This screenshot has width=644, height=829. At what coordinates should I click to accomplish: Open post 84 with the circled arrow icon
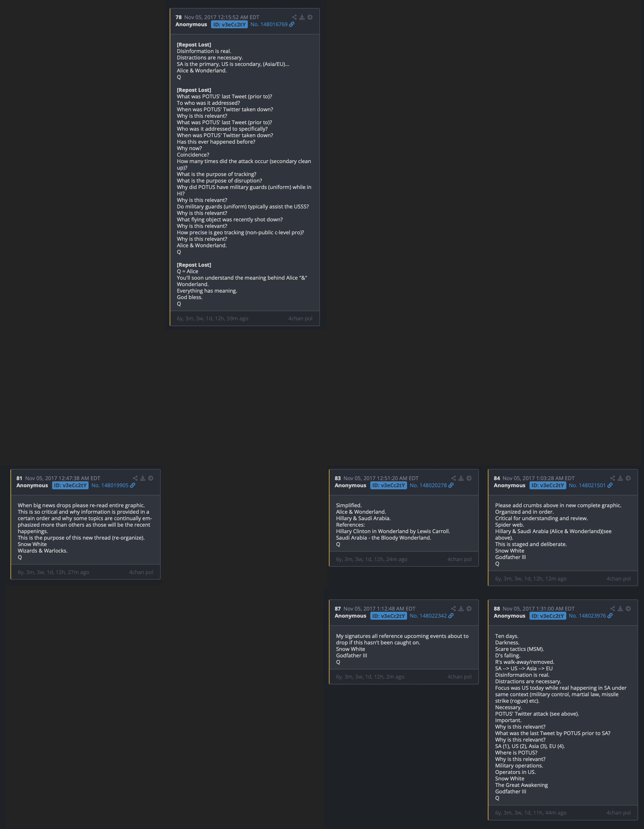pyautogui.click(x=628, y=478)
